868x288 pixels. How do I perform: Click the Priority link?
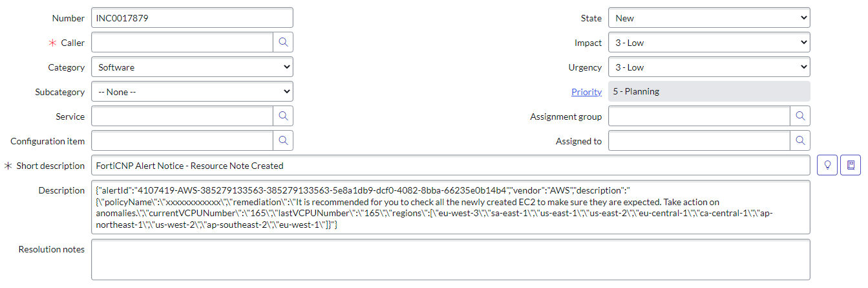click(x=586, y=92)
